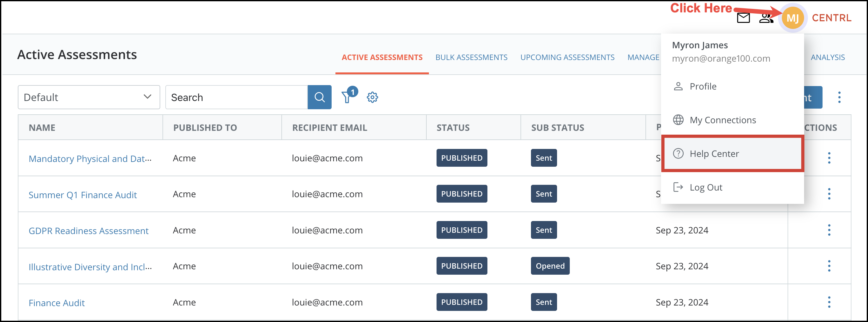Screen dimensions: 868x322
Task: Click Acme in Mandatory Physical row
Action: point(184,158)
